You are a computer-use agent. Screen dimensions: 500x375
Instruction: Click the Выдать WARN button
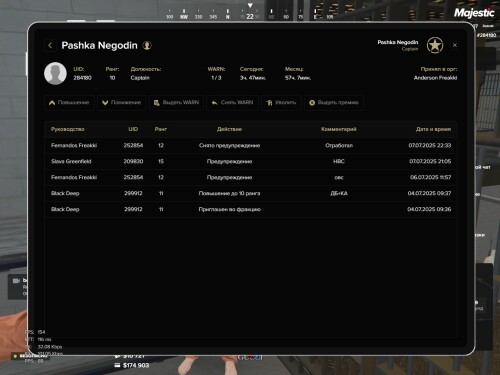click(x=176, y=103)
